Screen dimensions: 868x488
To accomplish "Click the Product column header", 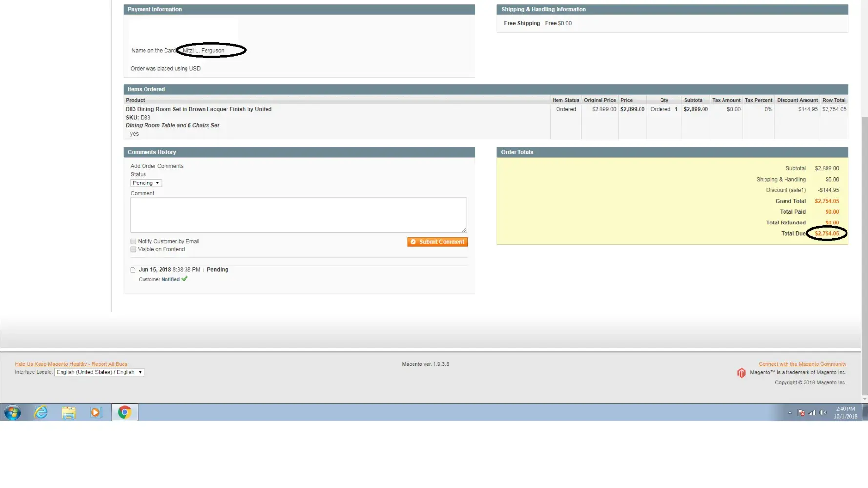I will tap(135, 100).
